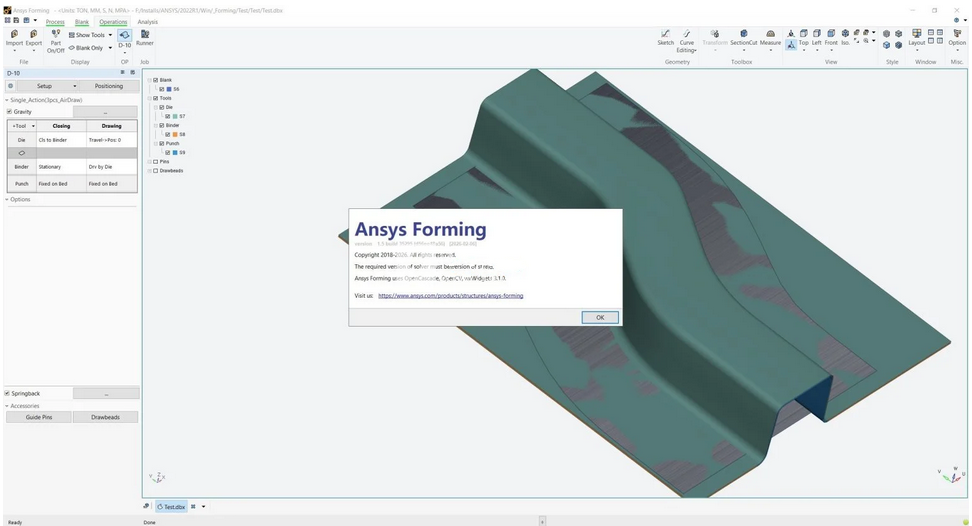972x526 pixels.
Task: Uncheck the Gravity checkbox
Action: point(8,112)
